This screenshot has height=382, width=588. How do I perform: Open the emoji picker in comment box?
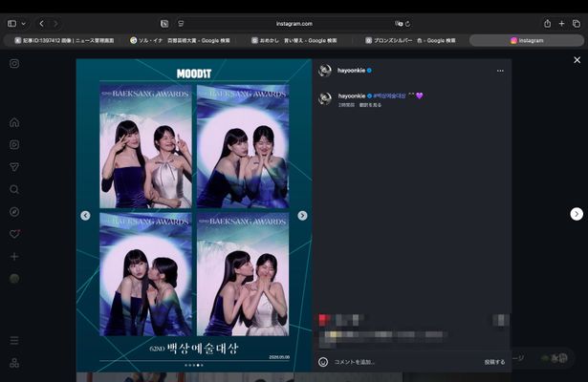tap(323, 362)
